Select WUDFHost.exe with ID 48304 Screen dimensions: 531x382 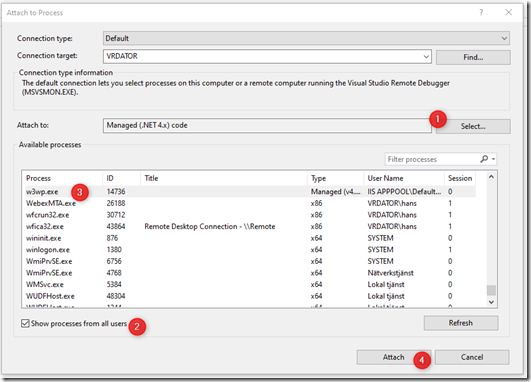[x=250, y=296]
